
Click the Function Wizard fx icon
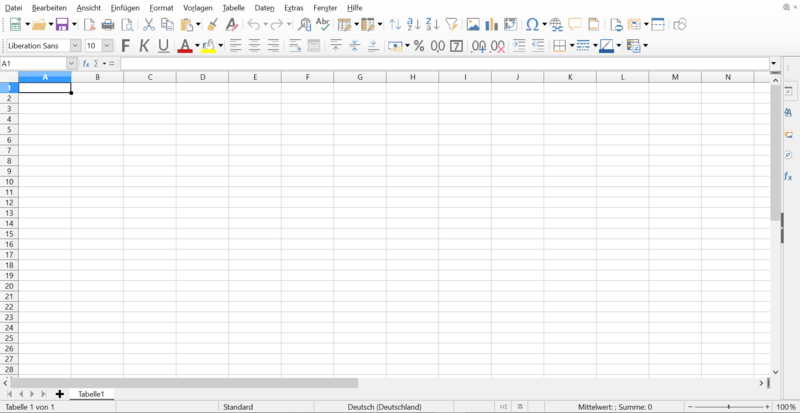pos(87,63)
